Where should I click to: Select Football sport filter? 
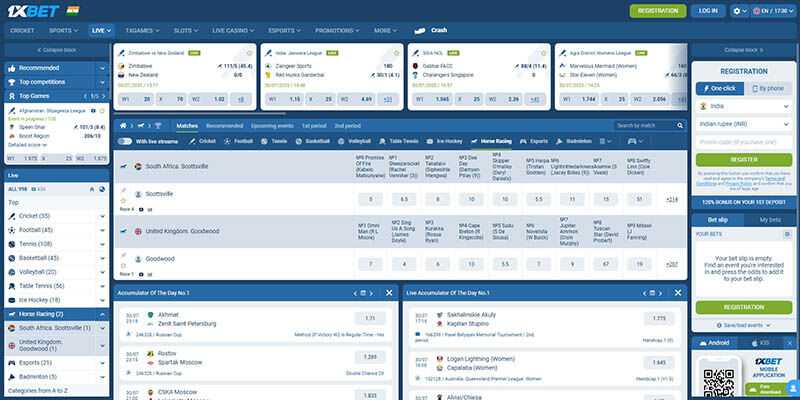tap(238, 141)
